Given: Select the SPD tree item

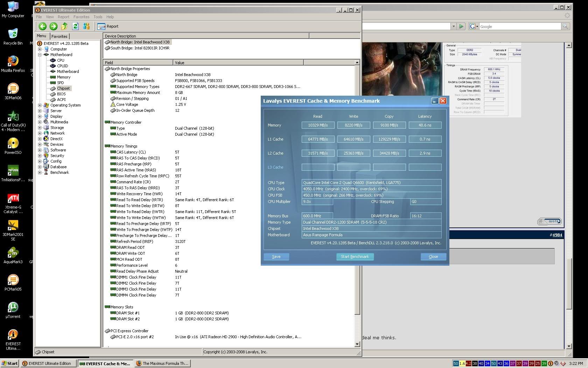Looking at the screenshot, I should click(60, 83).
